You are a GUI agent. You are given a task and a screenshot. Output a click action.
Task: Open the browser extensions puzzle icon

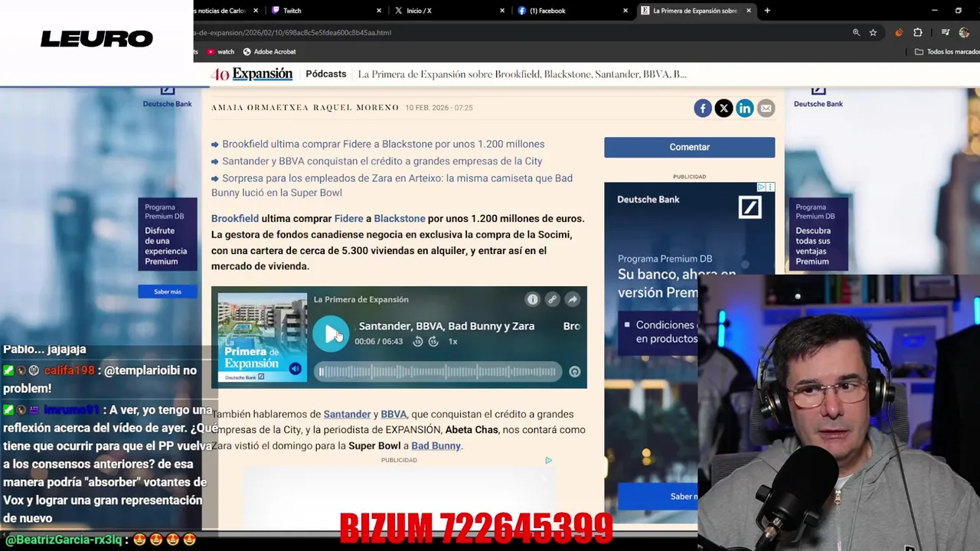click(x=918, y=33)
